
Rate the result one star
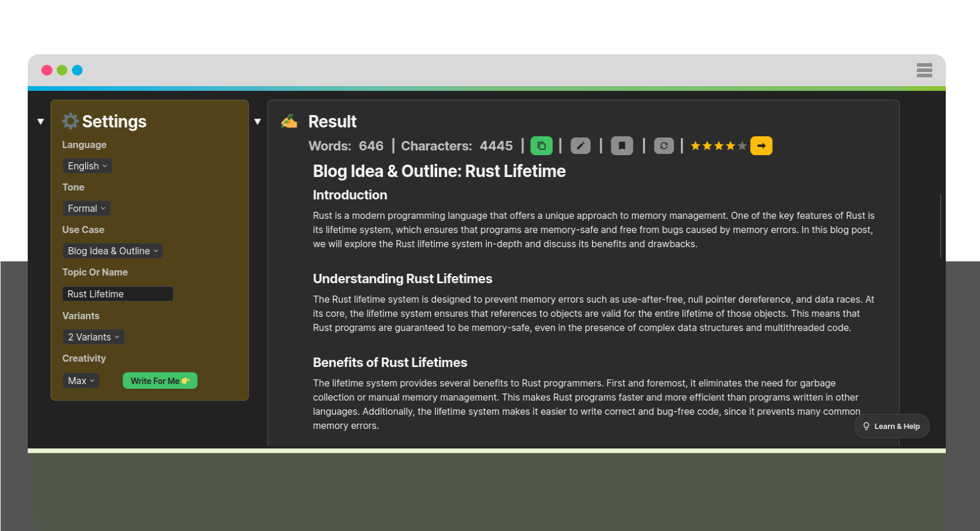696,146
